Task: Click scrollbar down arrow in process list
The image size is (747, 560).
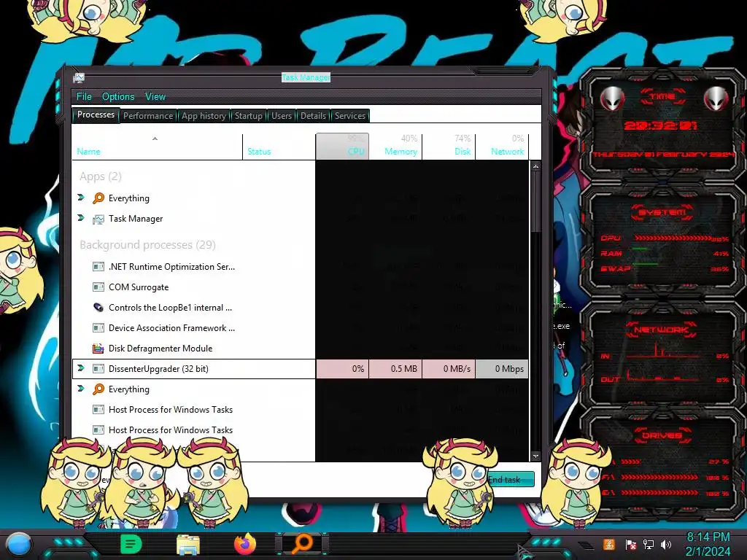Action: pos(536,456)
